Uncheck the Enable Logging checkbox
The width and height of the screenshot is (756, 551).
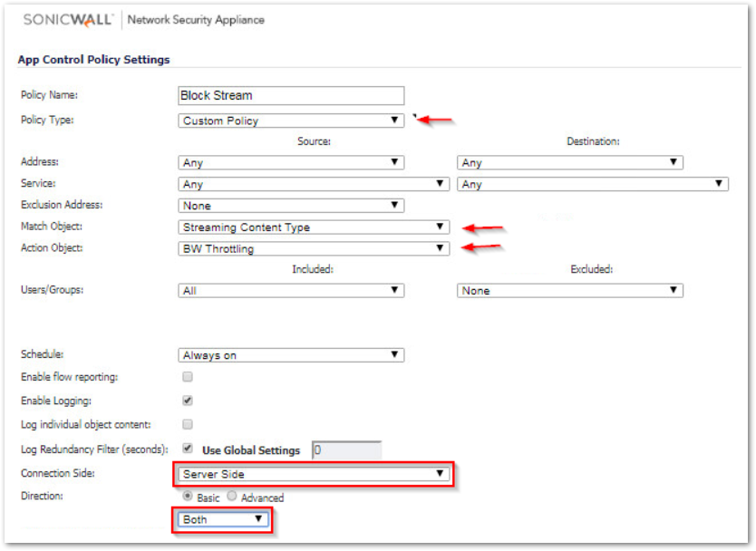[x=188, y=401]
